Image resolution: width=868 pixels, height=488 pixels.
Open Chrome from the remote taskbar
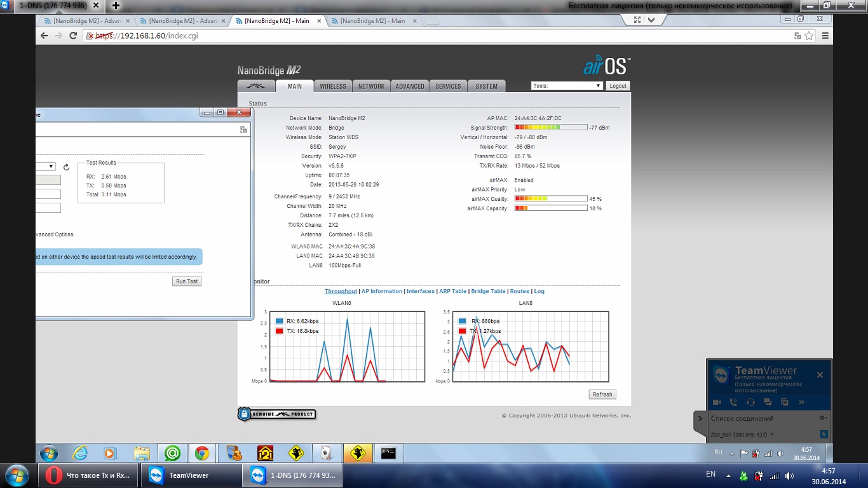coord(202,453)
